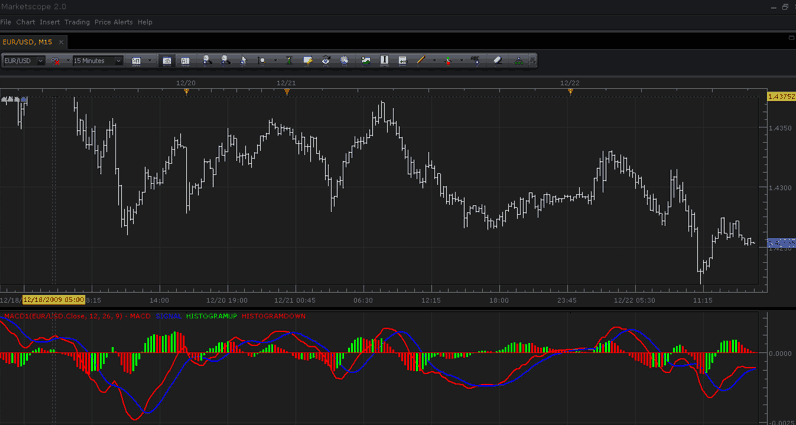This screenshot has height=425, width=796.
Task: Click the green tree hierarchy icon
Action: point(519,61)
